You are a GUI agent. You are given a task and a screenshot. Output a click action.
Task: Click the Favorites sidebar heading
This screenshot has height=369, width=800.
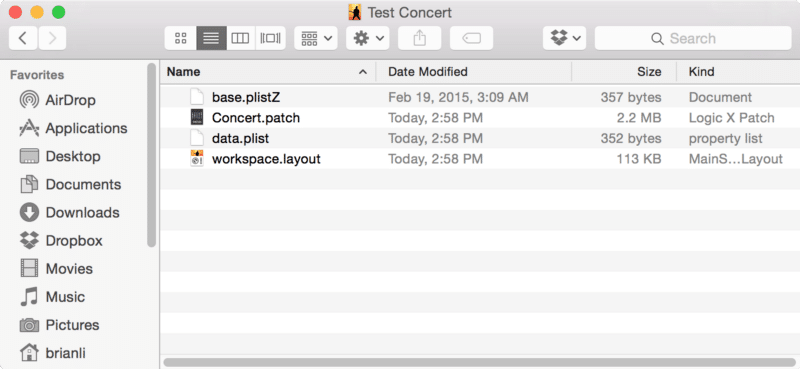(x=37, y=75)
